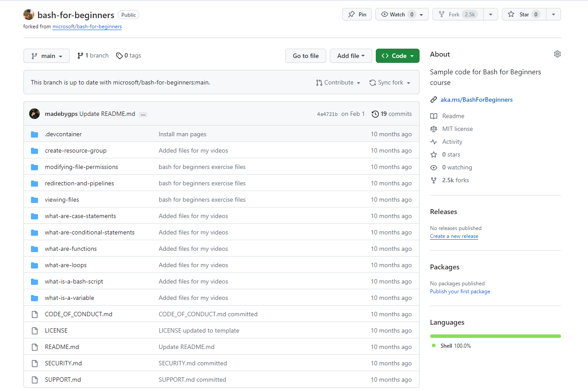Image resolution: width=588 pixels, height=391 pixels.
Task: Star the repository
Action: coord(524,15)
